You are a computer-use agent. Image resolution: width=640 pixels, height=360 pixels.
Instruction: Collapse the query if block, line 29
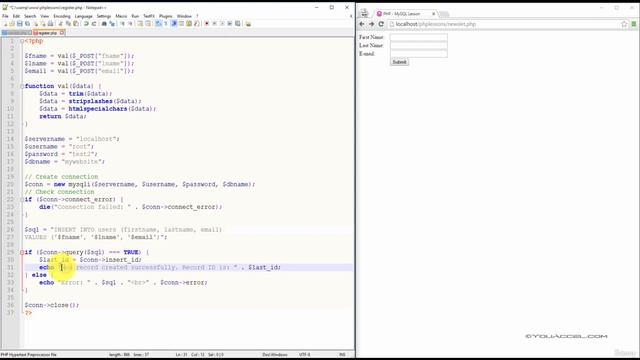pos(22,252)
